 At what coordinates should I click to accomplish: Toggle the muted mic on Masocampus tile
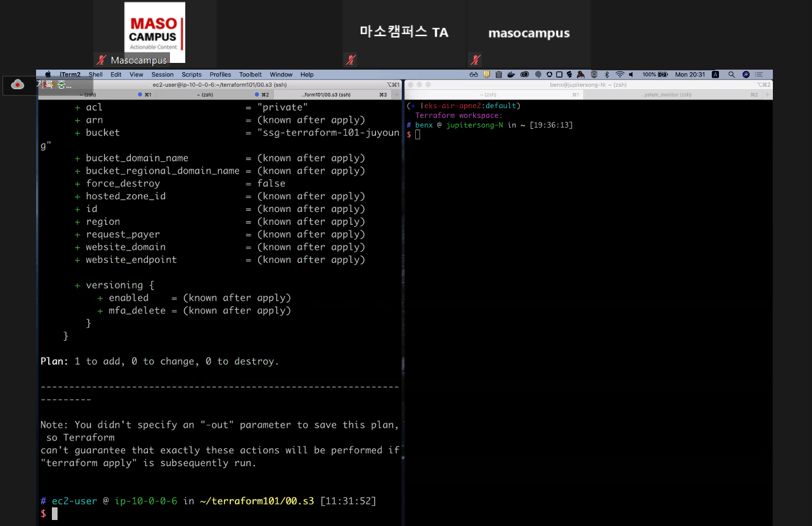pyautogui.click(x=102, y=60)
